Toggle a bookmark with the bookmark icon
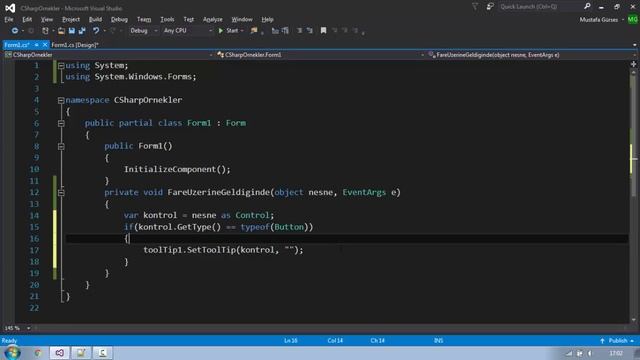 coord(323,31)
